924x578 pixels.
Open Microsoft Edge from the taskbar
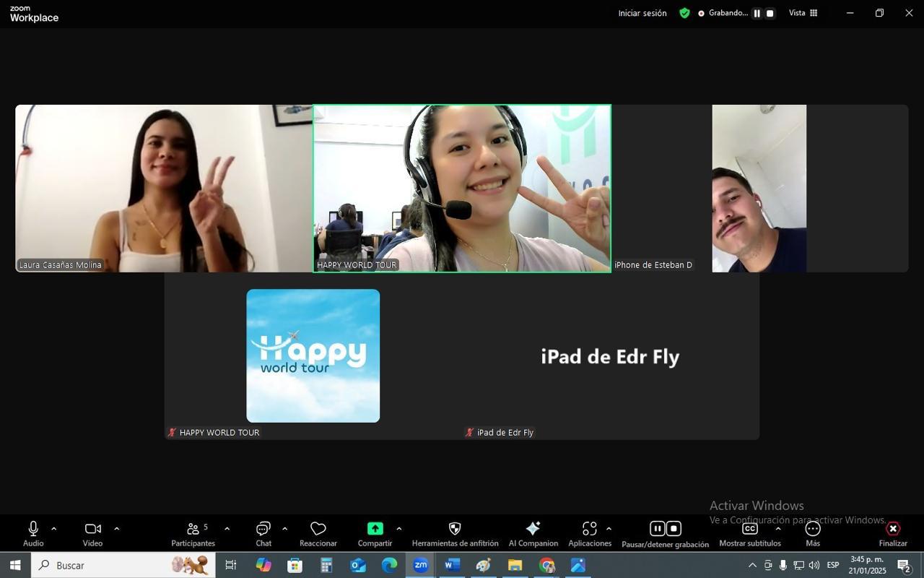(x=389, y=565)
